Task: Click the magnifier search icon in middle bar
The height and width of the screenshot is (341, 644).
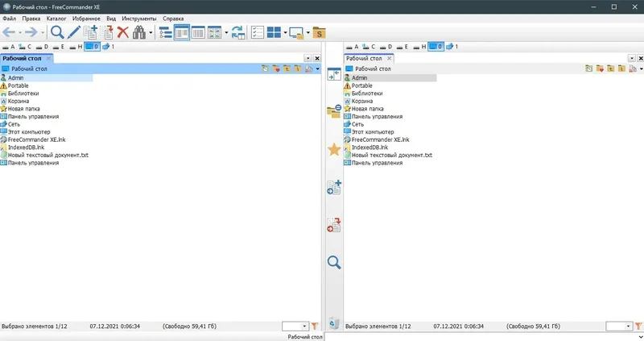Action: pyautogui.click(x=334, y=263)
